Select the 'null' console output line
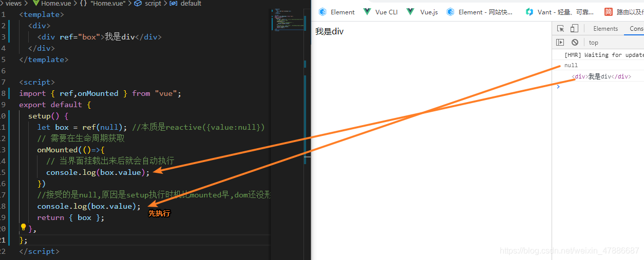The image size is (644, 260). [x=571, y=65]
